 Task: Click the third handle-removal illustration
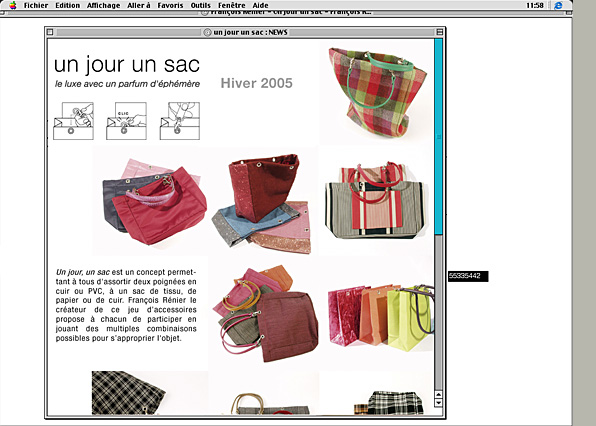[x=179, y=121]
